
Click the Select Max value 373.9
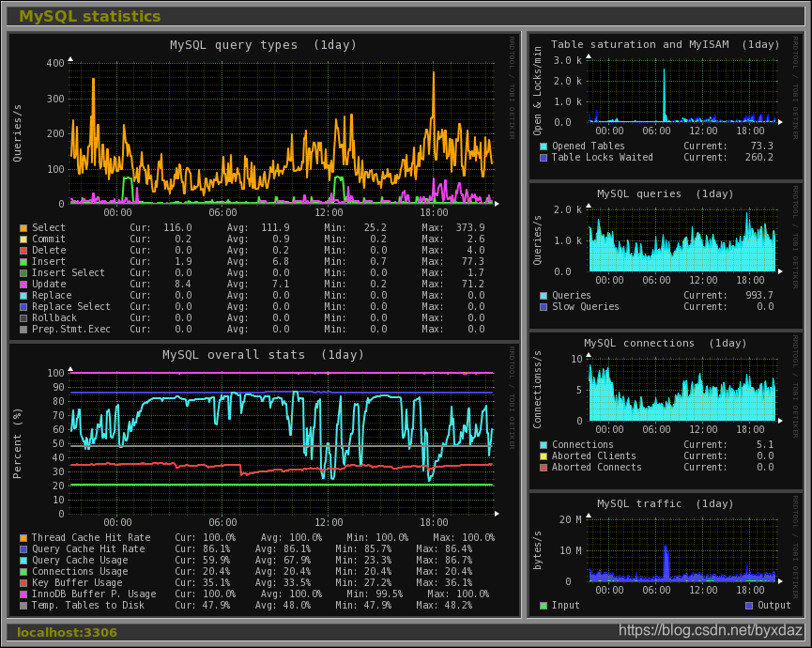point(470,228)
